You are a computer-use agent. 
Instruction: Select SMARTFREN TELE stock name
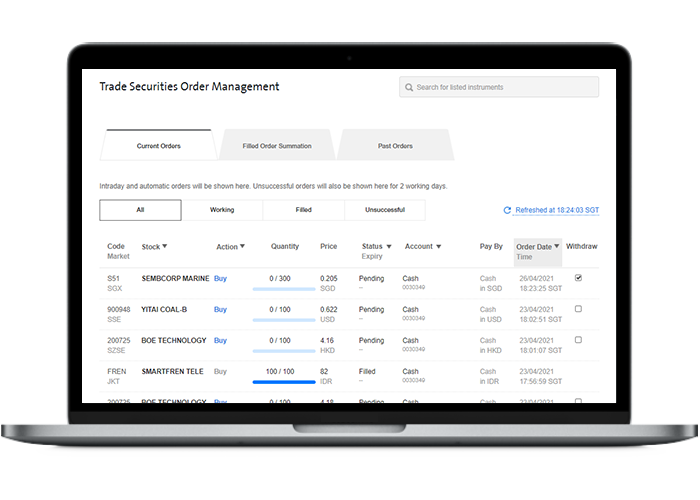172,371
